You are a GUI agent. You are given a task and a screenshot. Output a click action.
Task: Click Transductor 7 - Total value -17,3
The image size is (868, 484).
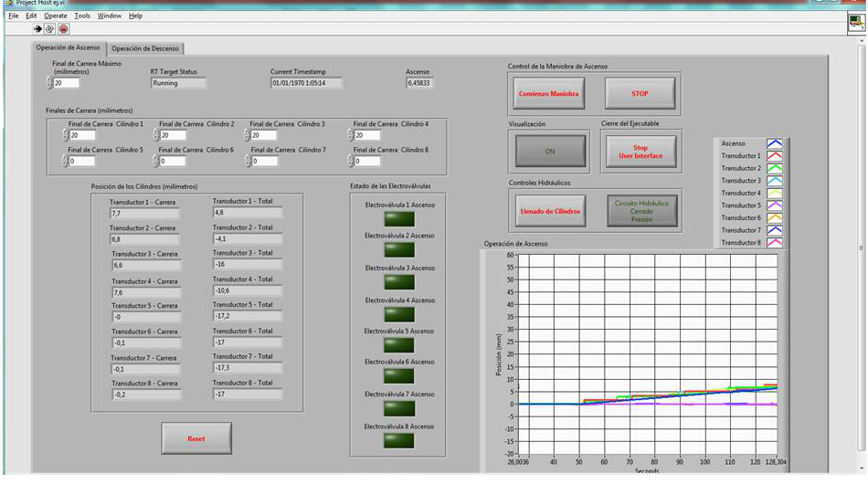coord(248,368)
